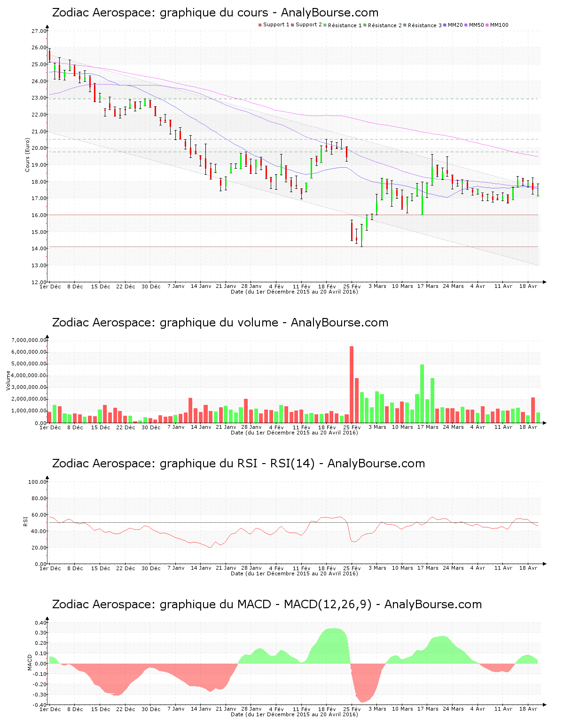Click the MM20 legend entry
The height and width of the screenshot is (728, 564).
[x=453, y=25]
